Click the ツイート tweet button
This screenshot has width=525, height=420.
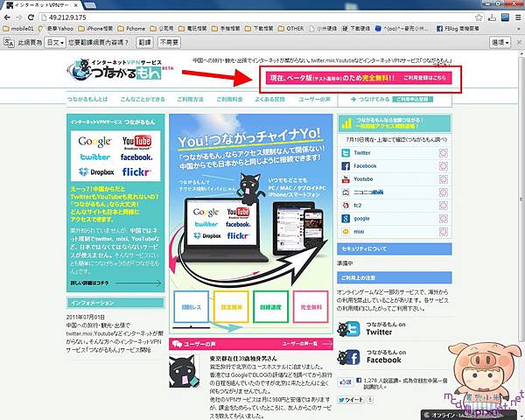point(351,400)
